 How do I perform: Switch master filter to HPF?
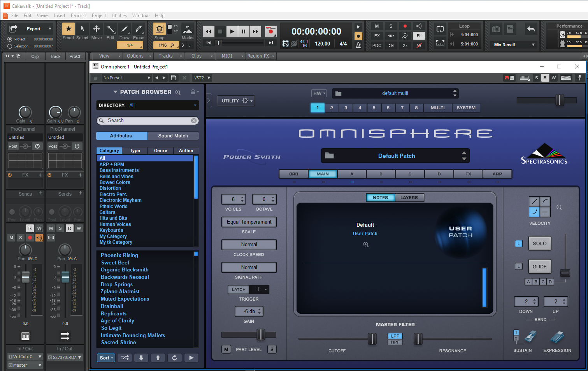(395, 342)
